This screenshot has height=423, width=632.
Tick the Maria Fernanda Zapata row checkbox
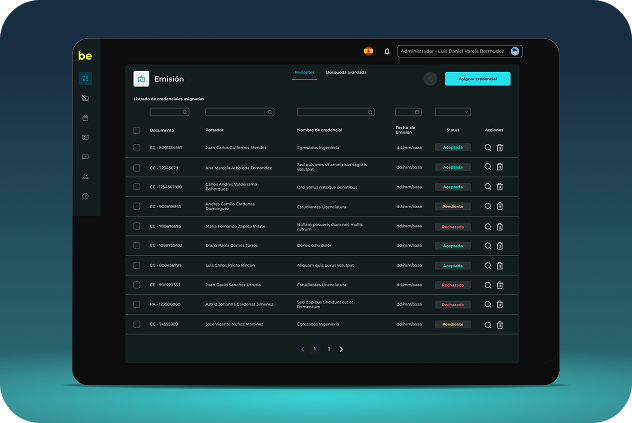[x=137, y=226]
